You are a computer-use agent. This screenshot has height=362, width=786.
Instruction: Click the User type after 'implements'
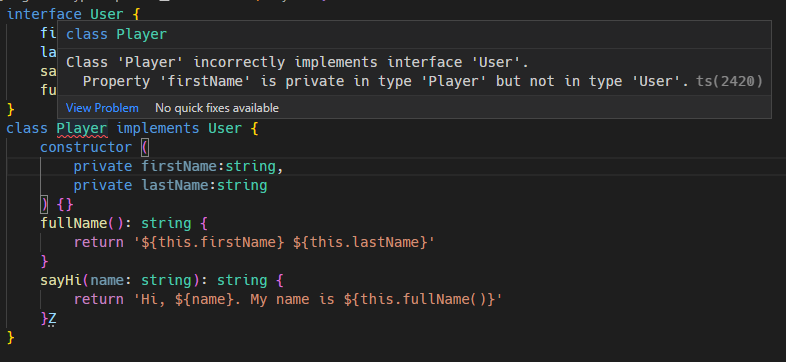pos(225,128)
